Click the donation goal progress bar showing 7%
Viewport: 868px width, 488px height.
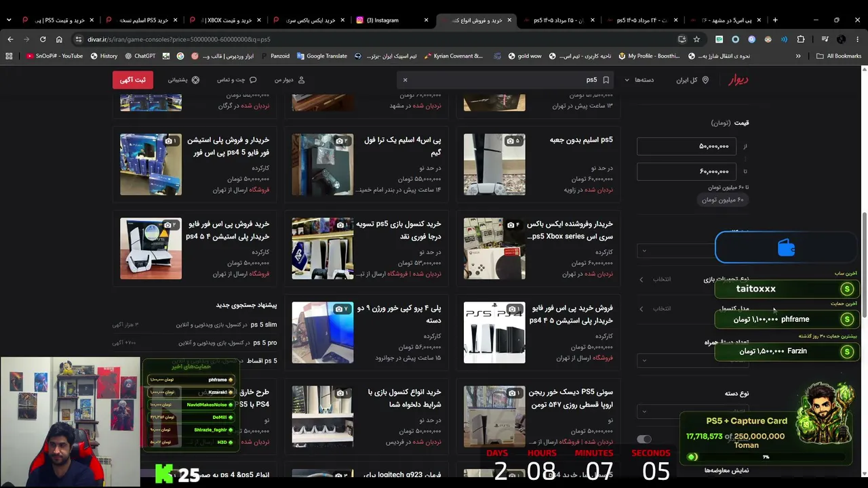(x=766, y=457)
